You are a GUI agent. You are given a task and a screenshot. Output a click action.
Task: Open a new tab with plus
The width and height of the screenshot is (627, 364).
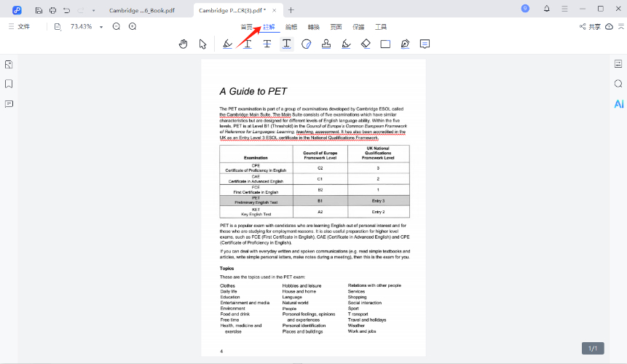(x=291, y=10)
